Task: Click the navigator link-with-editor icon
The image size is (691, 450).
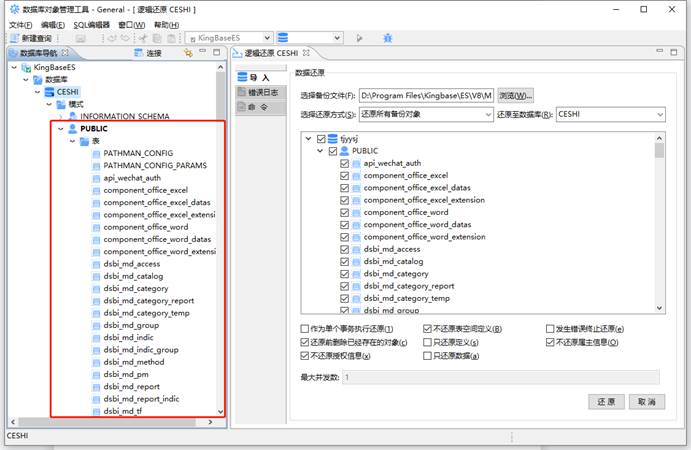Action: pyautogui.click(x=188, y=53)
